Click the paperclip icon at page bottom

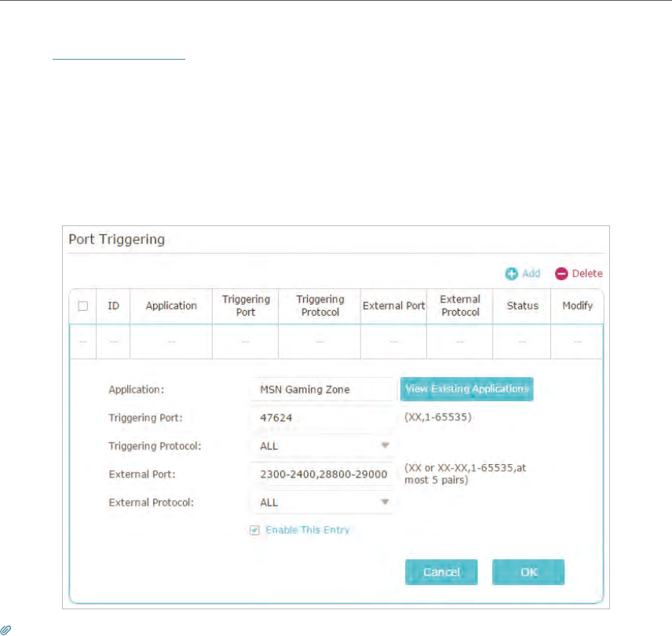(5, 630)
